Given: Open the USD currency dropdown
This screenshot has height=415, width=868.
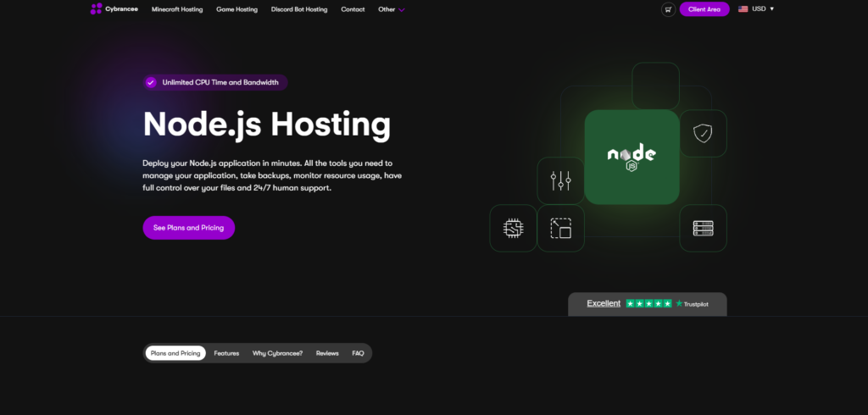Looking at the screenshot, I should [x=763, y=8].
